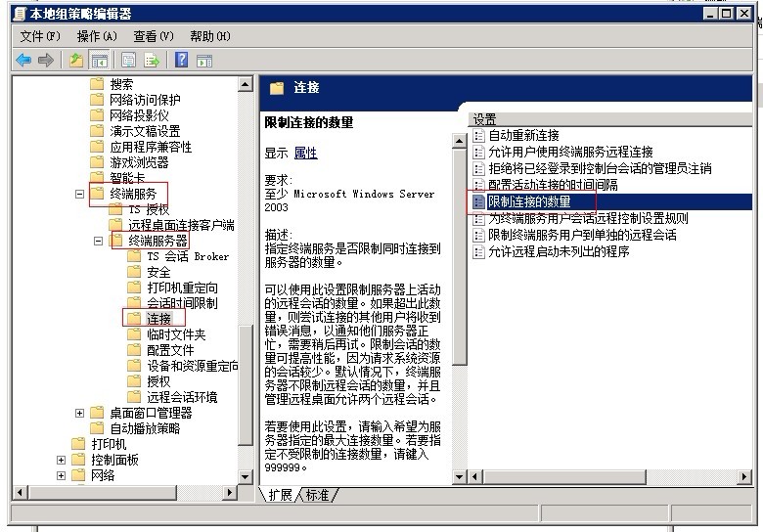Open the 操作(A) menu

[97, 36]
